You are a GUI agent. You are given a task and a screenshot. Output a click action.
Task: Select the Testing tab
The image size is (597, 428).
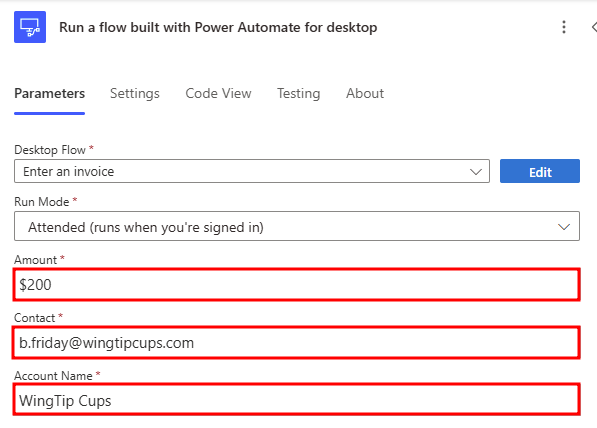pos(298,93)
